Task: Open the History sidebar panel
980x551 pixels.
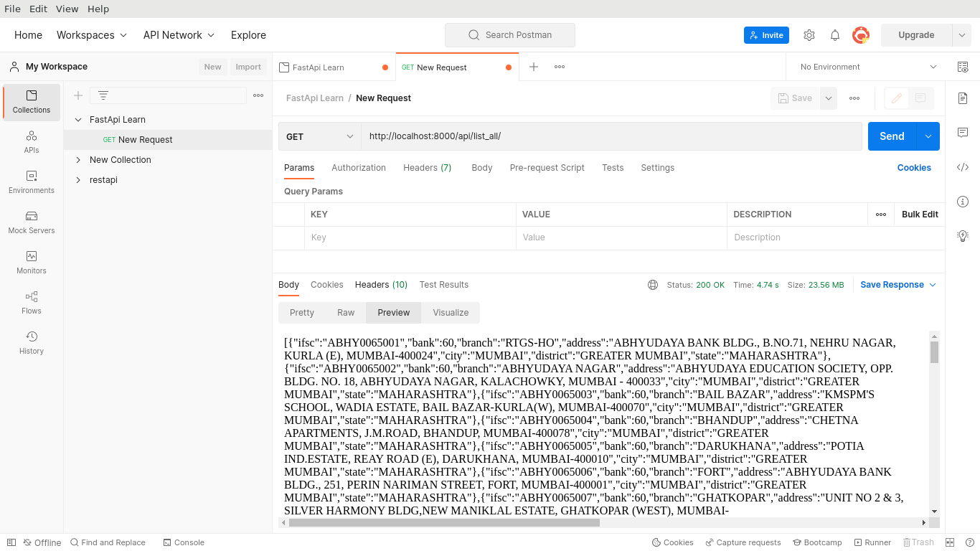Action: tap(32, 343)
